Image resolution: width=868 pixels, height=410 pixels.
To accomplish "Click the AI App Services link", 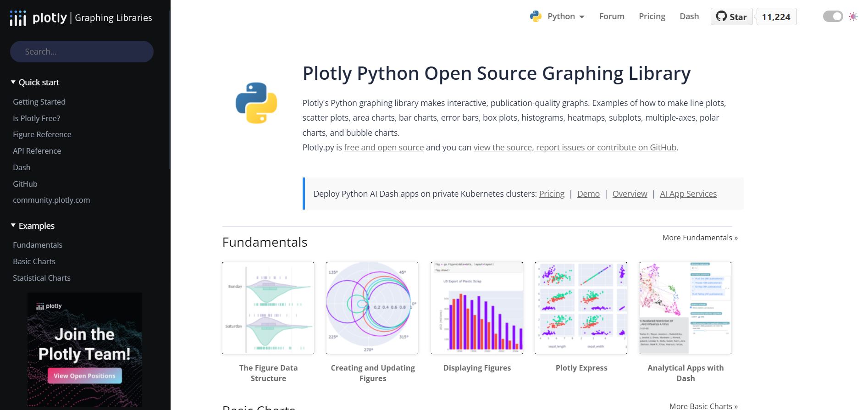I will tap(688, 194).
